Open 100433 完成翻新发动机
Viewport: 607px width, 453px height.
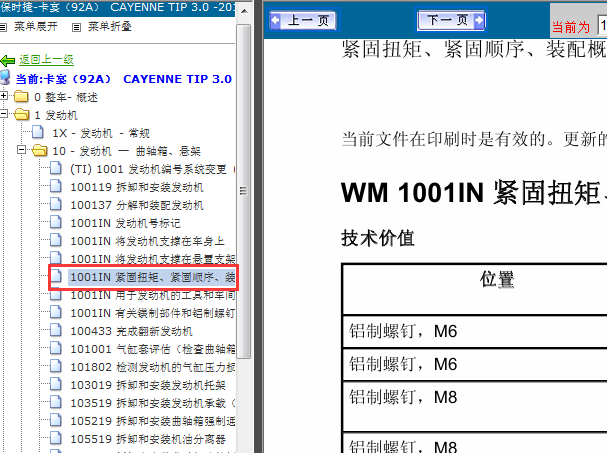tap(131, 331)
